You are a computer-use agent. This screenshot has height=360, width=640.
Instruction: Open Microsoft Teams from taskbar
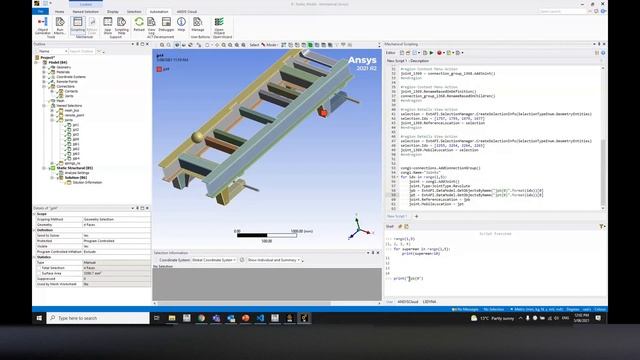(216, 318)
